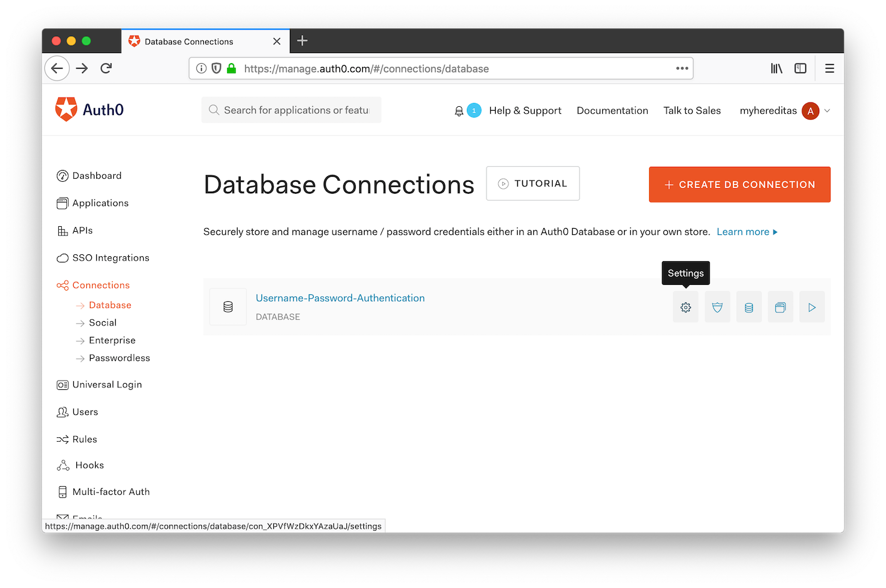Click the DATABASE type label
Viewport: 886px width, 588px height.
tap(278, 317)
